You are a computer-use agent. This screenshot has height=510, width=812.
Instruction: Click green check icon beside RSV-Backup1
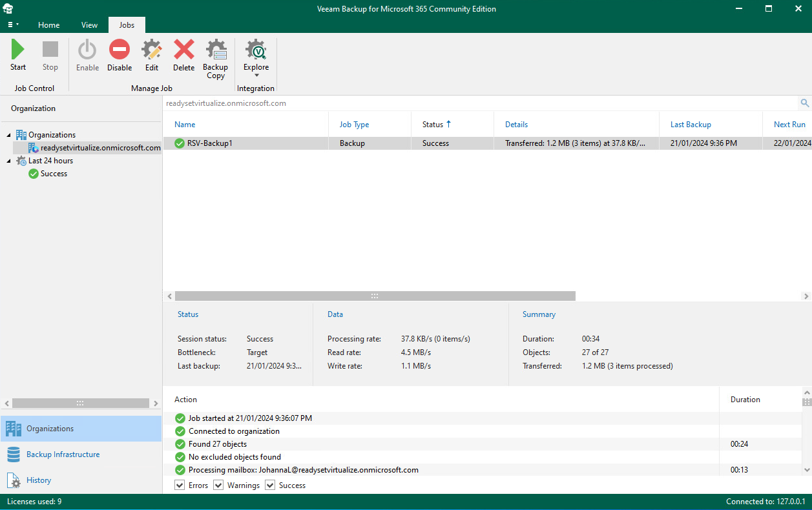180,143
